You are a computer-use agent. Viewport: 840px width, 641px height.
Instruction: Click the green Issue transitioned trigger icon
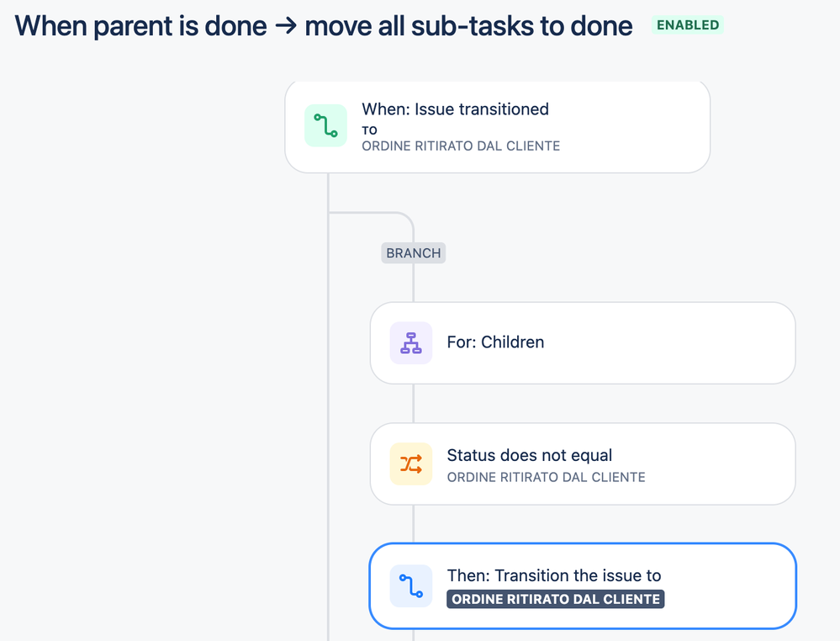325,125
